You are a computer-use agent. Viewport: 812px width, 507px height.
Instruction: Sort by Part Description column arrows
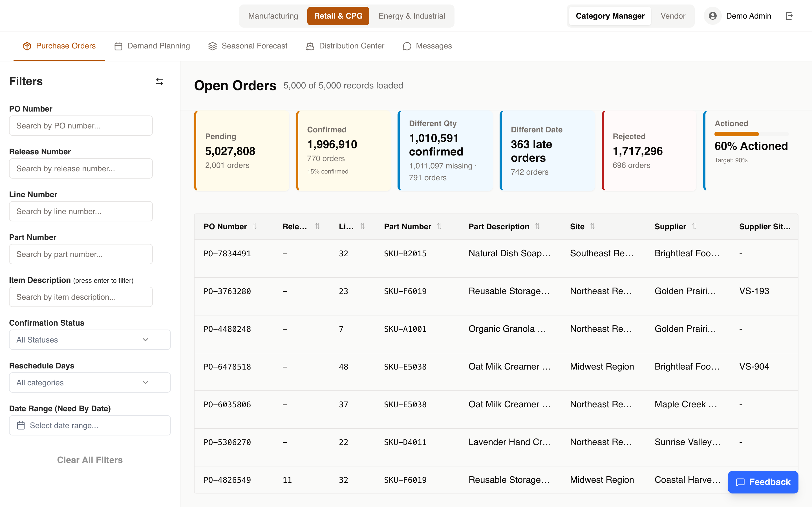tap(538, 226)
